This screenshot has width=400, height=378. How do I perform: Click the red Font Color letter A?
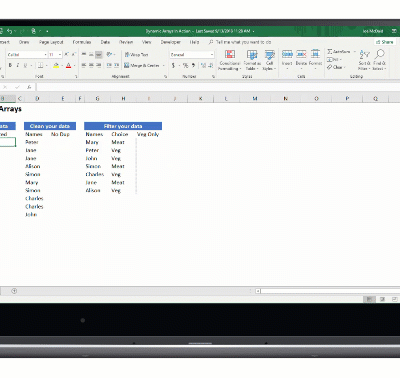coord(68,65)
